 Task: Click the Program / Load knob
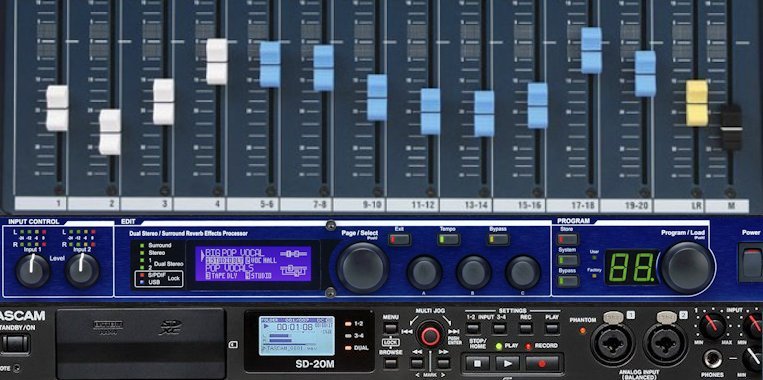click(688, 268)
